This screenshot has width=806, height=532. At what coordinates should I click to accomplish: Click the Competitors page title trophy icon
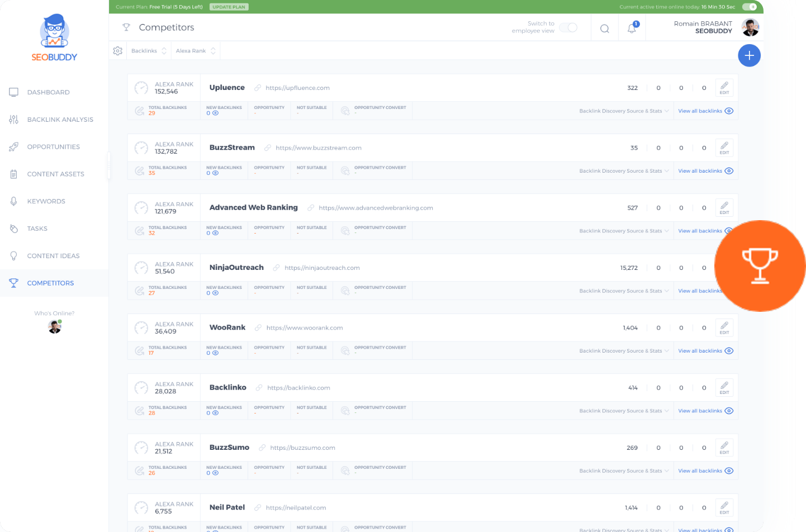(x=126, y=27)
